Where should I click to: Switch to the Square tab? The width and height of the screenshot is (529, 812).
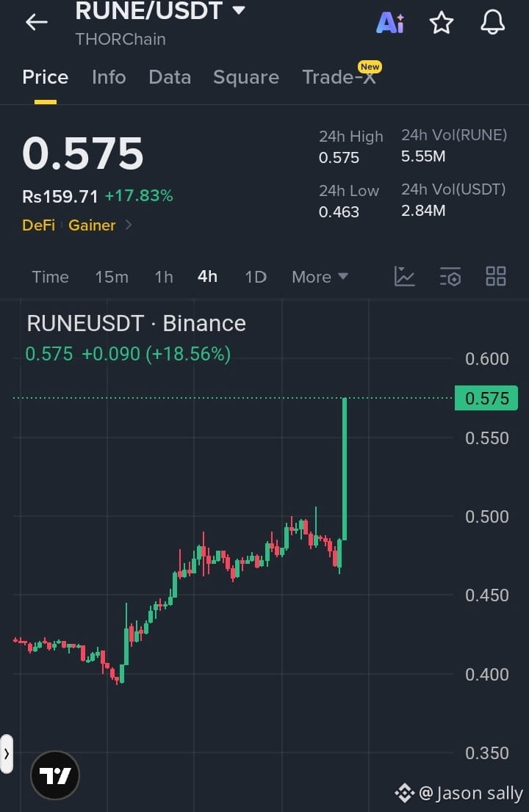[246, 77]
